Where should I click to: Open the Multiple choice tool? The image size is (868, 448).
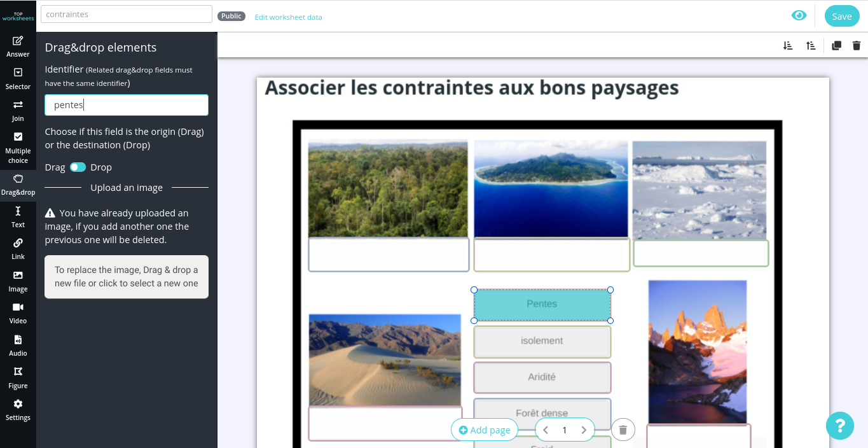(x=18, y=147)
